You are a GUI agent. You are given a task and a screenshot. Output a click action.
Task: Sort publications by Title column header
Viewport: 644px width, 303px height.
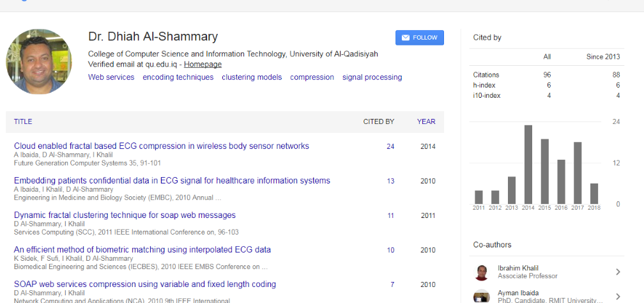pos(23,121)
